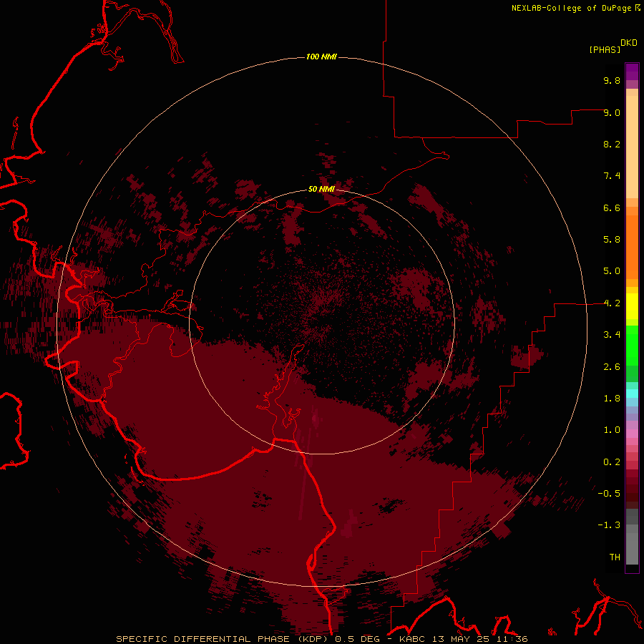This screenshot has height=644, width=644.
Task: Click the 1.8 scale value
Action: click(612, 399)
